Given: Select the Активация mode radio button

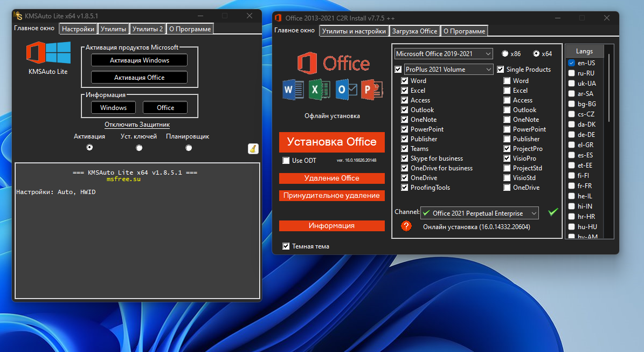Looking at the screenshot, I should [89, 148].
